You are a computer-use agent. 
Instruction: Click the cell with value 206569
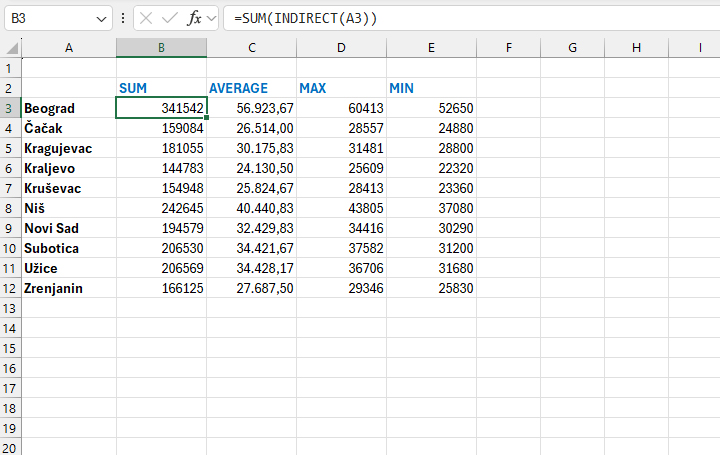pos(161,268)
